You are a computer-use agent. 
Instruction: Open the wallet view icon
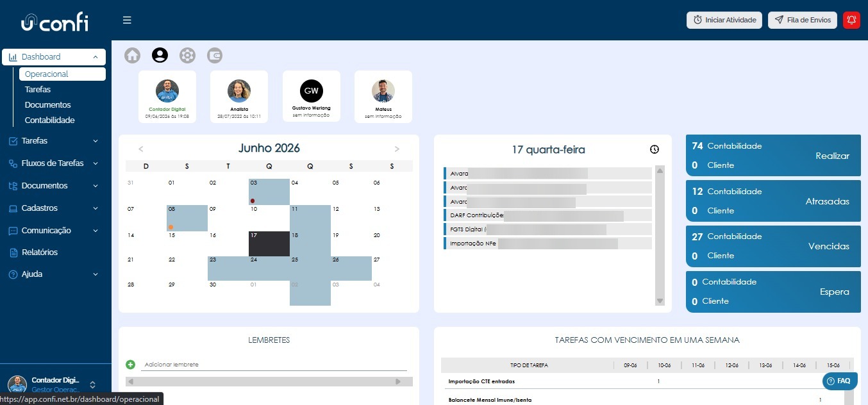tap(215, 55)
